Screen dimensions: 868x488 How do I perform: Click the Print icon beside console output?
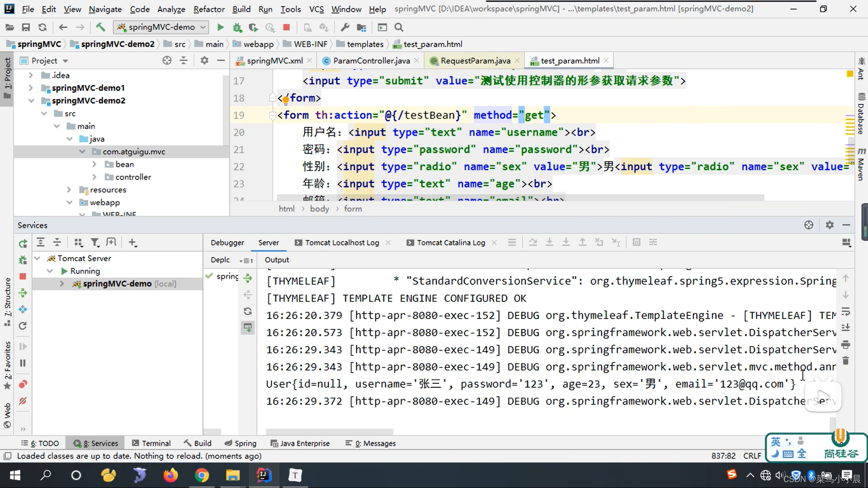[x=846, y=345]
